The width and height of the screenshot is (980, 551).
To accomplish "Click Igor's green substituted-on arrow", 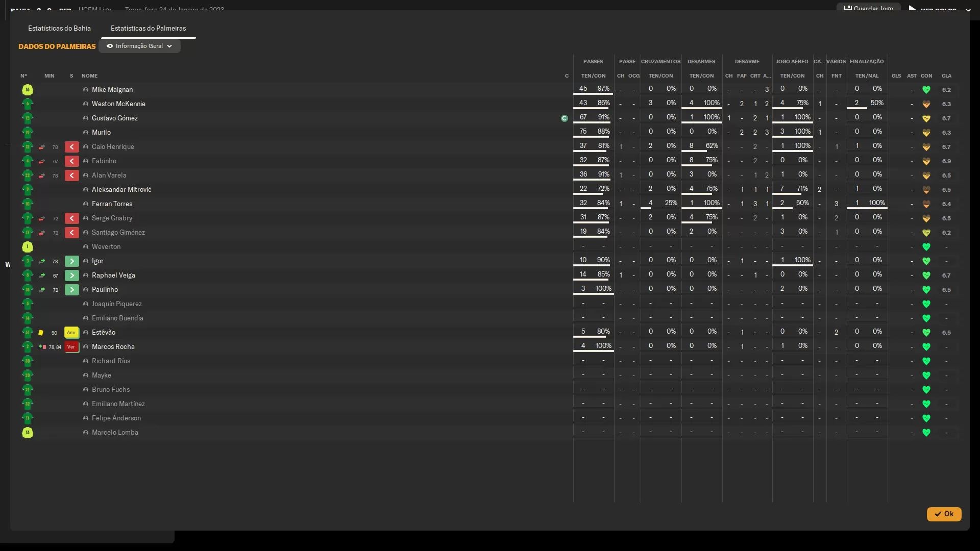I will [x=71, y=261].
